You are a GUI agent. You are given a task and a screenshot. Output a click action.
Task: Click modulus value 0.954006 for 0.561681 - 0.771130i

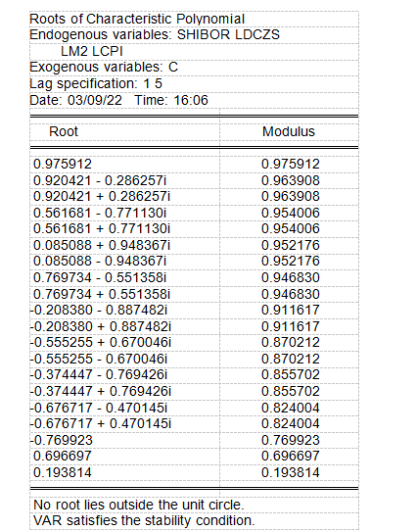291,213
